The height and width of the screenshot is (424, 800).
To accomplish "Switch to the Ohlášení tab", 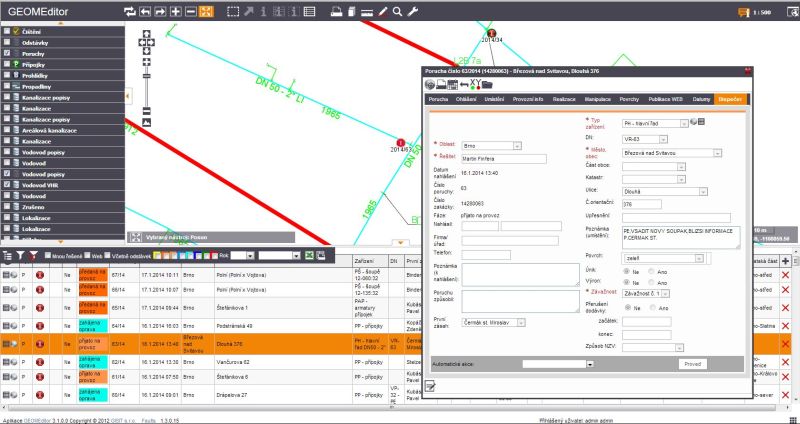I will click(x=466, y=99).
